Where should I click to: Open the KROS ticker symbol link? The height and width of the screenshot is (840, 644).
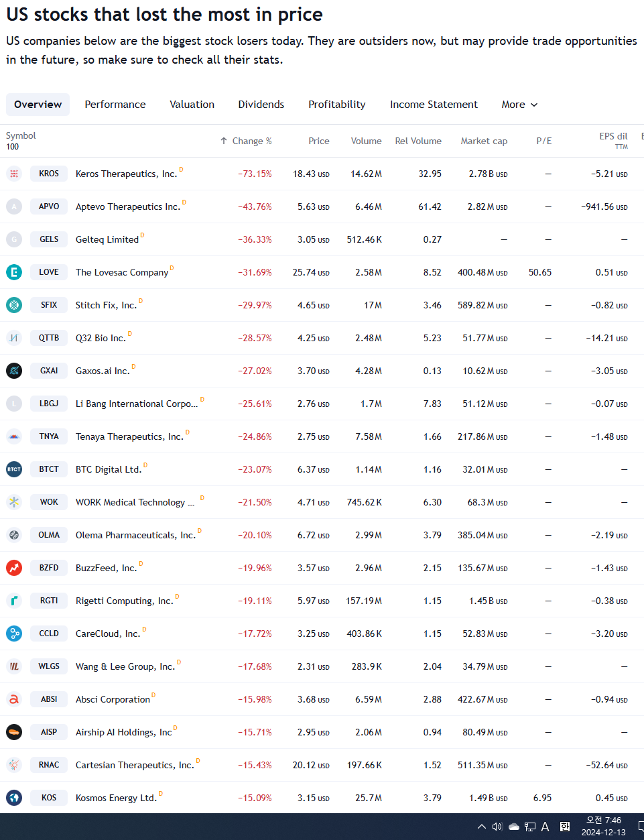coord(49,174)
